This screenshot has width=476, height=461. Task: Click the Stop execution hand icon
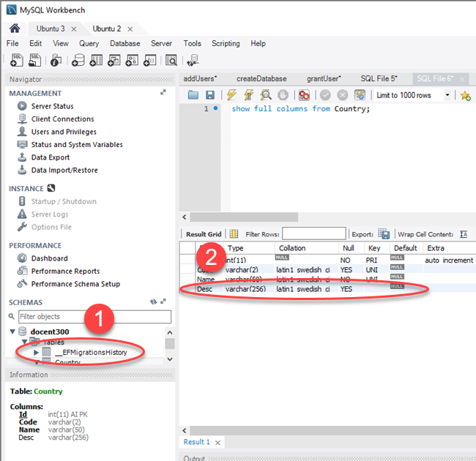pyautogui.click(x=283, y=95)
